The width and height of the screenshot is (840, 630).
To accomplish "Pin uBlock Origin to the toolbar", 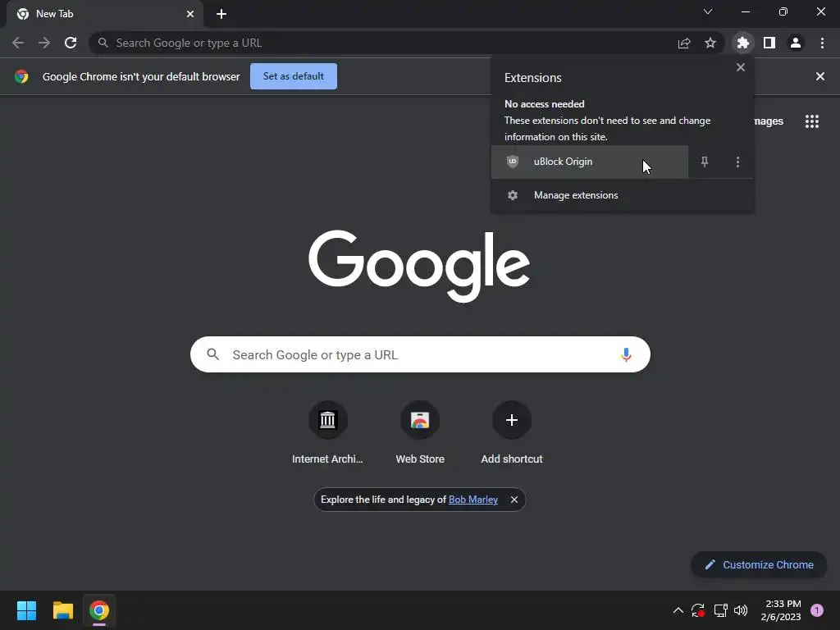I will pos(705,162).
